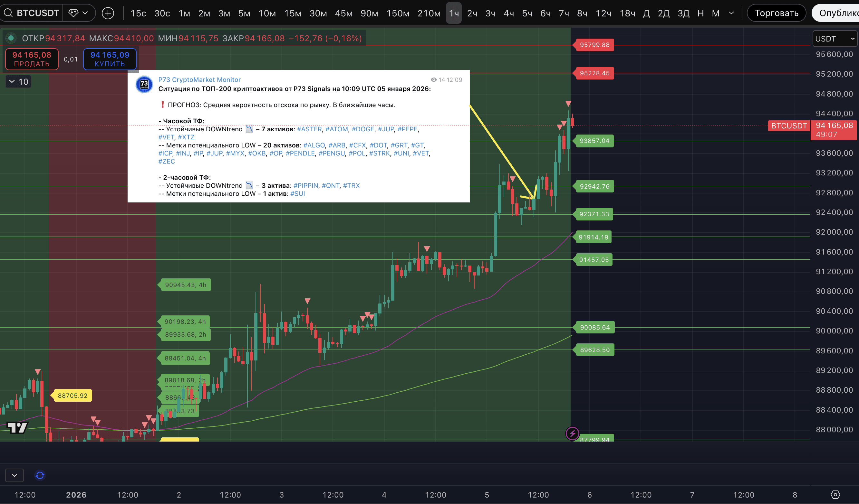Click the 2026 label on the time axis
Viewport: 859px width, 504px height.
(76, 495)
